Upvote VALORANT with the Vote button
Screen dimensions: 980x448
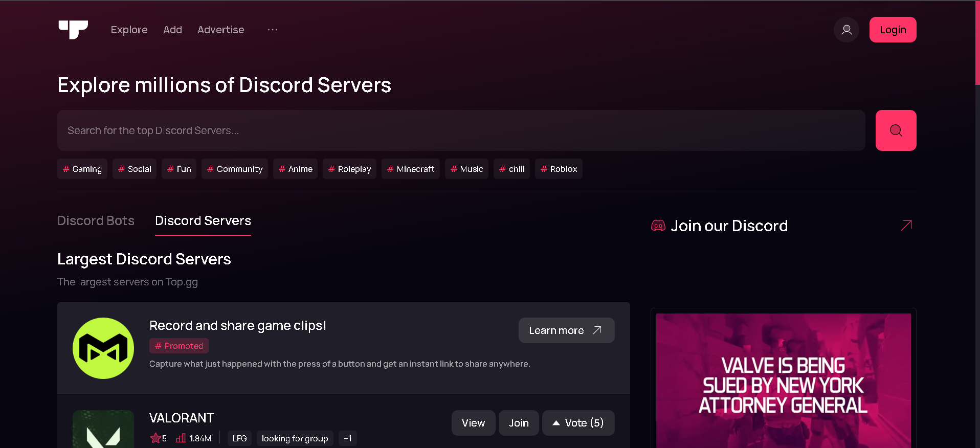[x=578, y=423]
